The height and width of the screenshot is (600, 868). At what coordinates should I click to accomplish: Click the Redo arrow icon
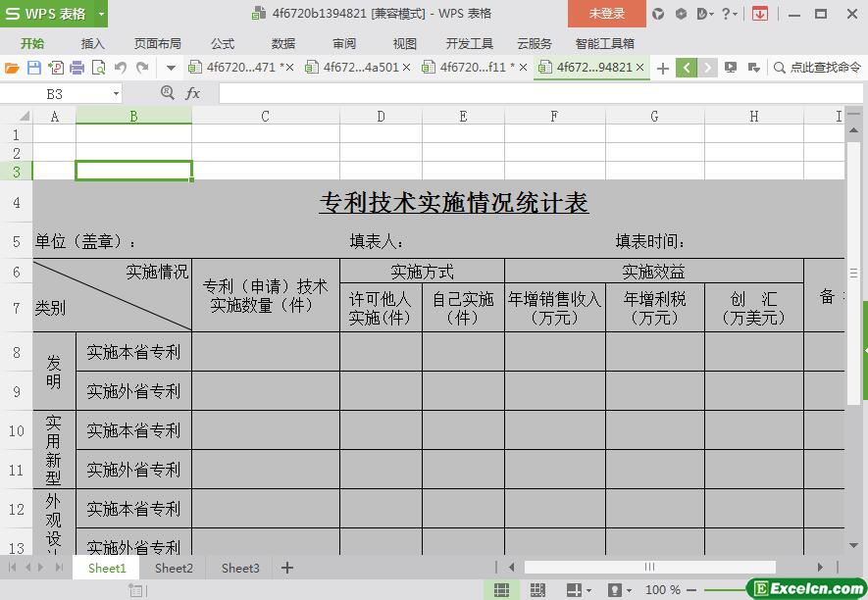pos(142,68)
